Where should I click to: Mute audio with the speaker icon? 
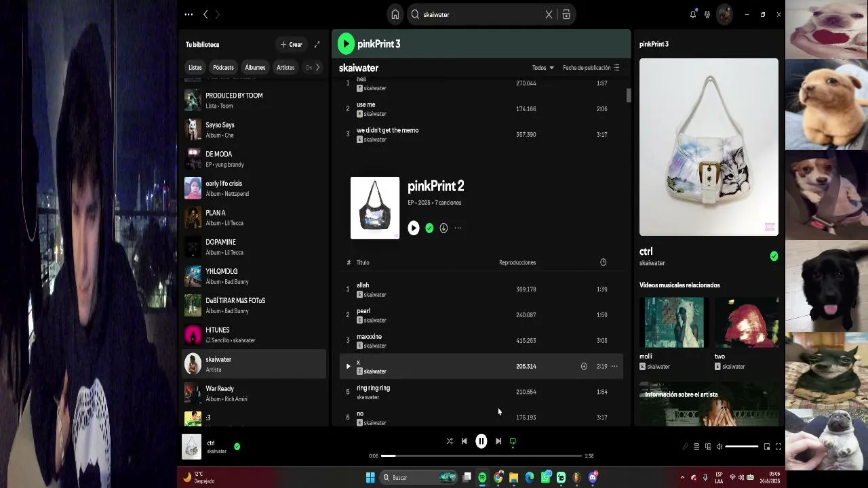pos(719,447)
